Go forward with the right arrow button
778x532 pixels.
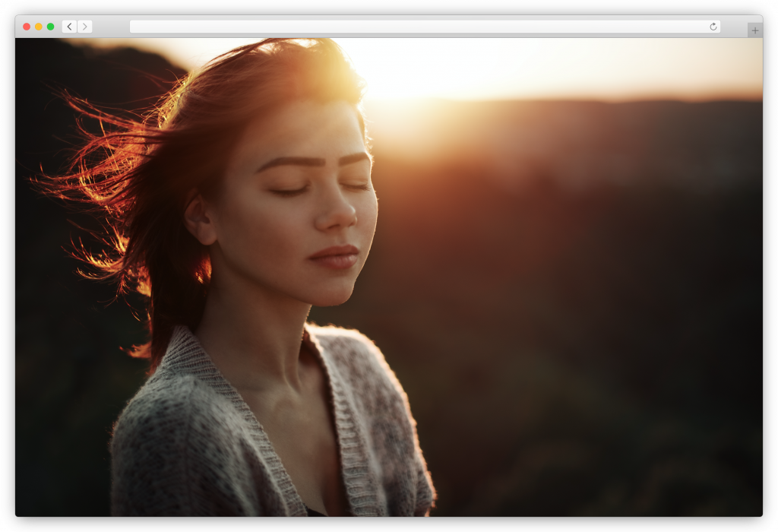pos(85,27)
